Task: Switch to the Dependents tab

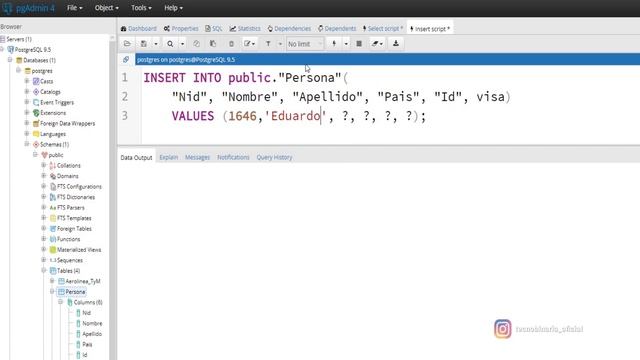Action: click(337, 29)
